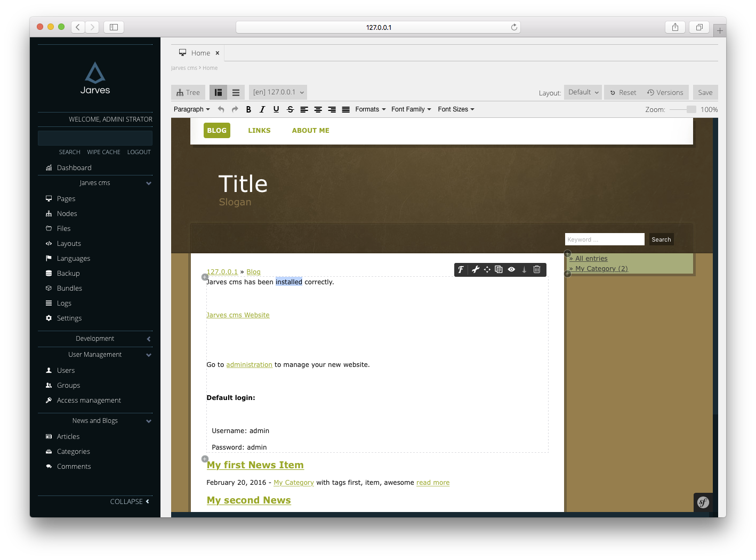Click the Save button
This screenshot has width=756, height=560.
click(x=705, y=92)
